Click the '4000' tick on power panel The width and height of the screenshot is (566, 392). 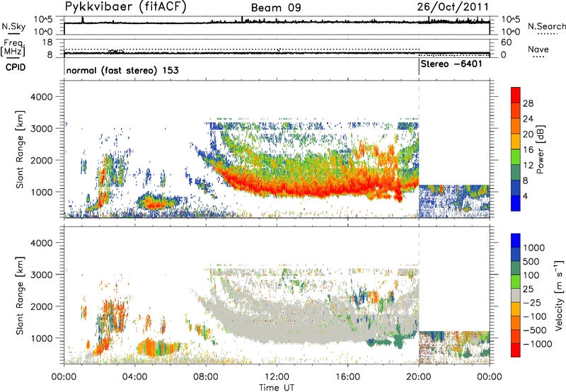coord(41,97)
